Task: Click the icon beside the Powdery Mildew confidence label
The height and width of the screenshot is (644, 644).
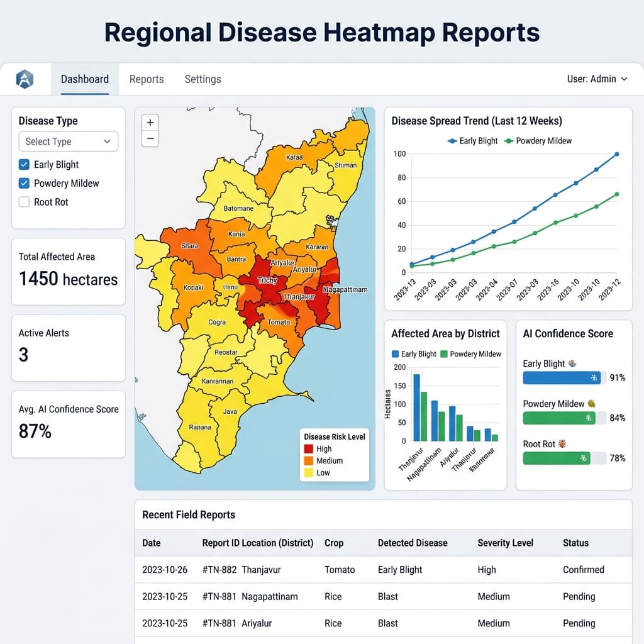Action: tap(591, 404)
